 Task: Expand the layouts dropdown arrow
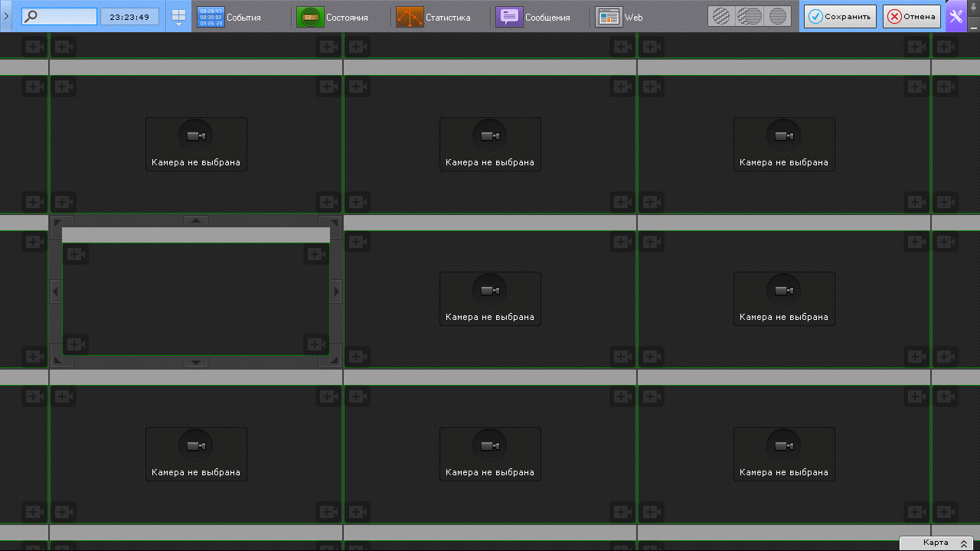click(x=178, y=25)
